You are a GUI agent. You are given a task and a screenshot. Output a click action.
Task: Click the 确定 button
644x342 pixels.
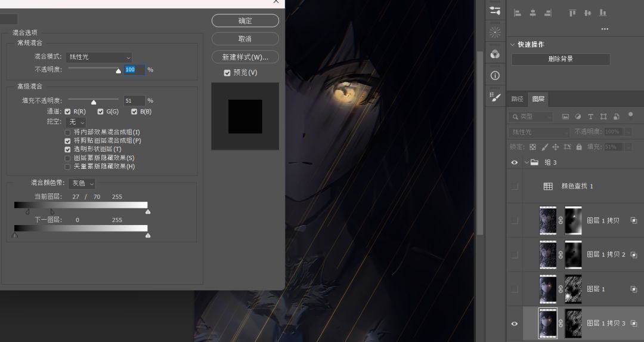click(245, 20)
